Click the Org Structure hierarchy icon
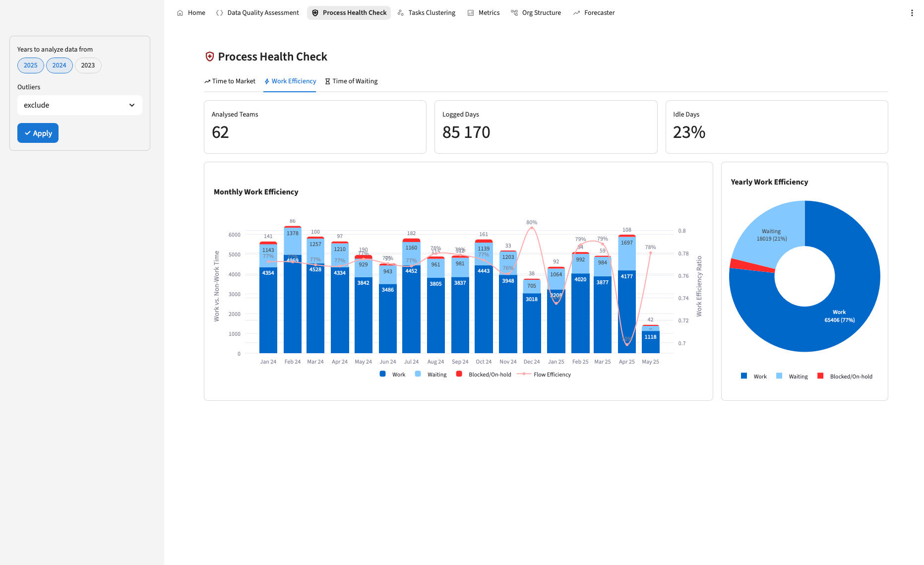924x565 pixels. point(514,13)
